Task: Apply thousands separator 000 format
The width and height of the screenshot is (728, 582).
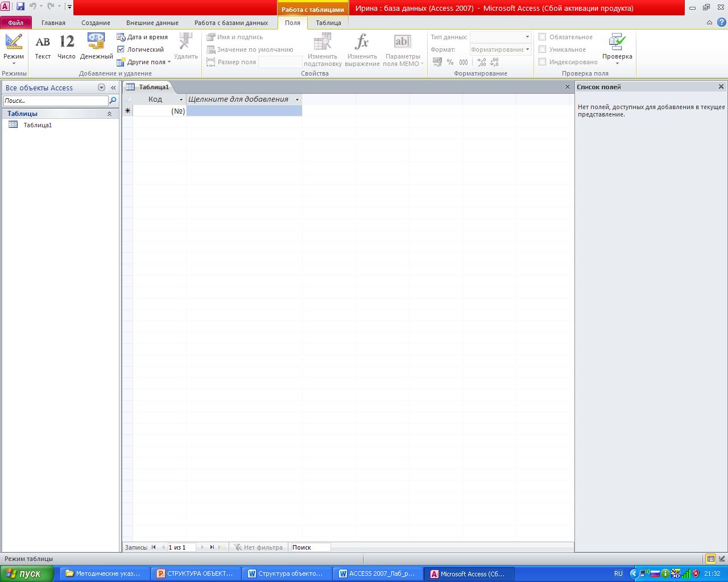Action: point(464,62)
